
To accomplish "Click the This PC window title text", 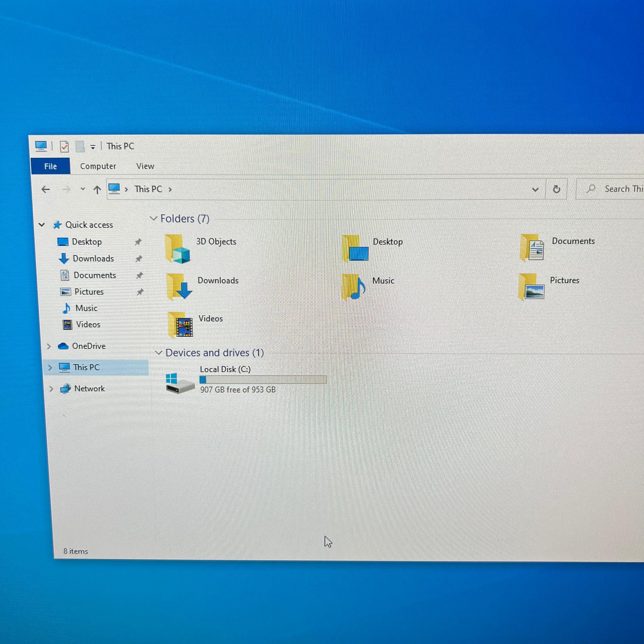I will (x=120, y=146).
